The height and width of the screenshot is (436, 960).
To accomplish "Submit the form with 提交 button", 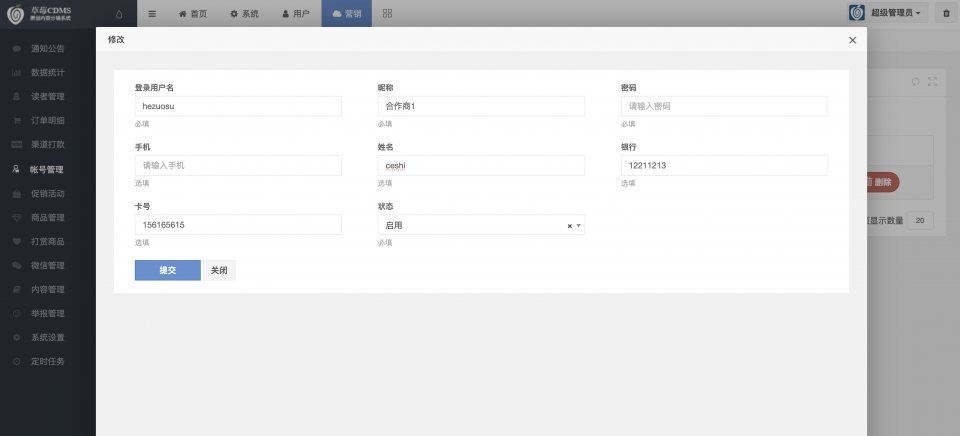I will pyautogui.click(x=167, y=271).
